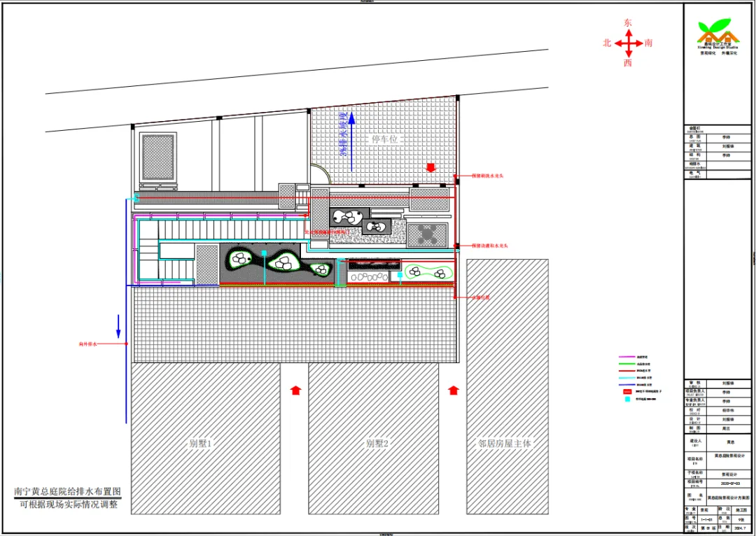
Task: Click the cyan line legend swatch
Action: coord(626,378)
